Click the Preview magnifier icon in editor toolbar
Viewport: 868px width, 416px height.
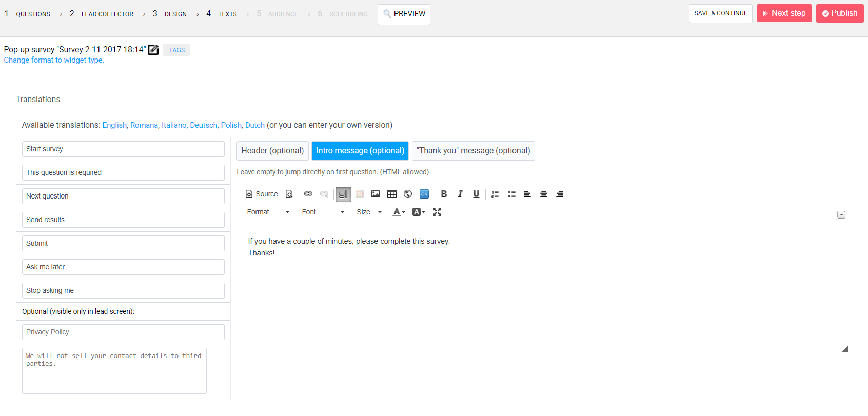(289, 194)
